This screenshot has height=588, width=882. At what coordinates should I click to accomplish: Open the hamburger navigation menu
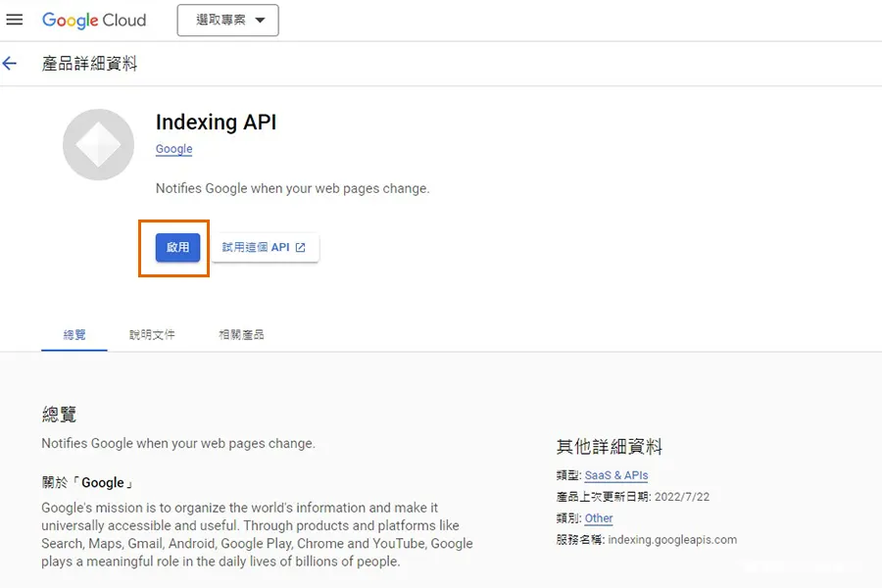[15, 20]
